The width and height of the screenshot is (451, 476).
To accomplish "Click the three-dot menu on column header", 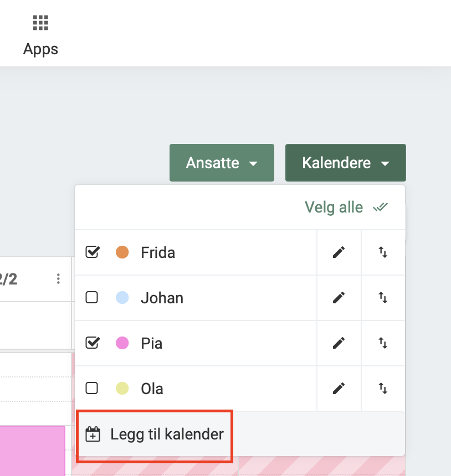I will 58,279.
